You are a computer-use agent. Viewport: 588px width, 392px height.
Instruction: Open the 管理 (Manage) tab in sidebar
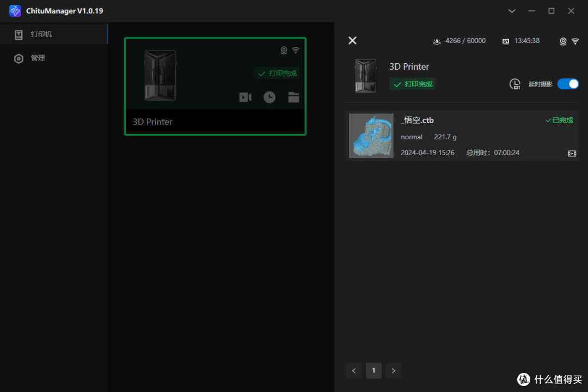tap(54, 58)
